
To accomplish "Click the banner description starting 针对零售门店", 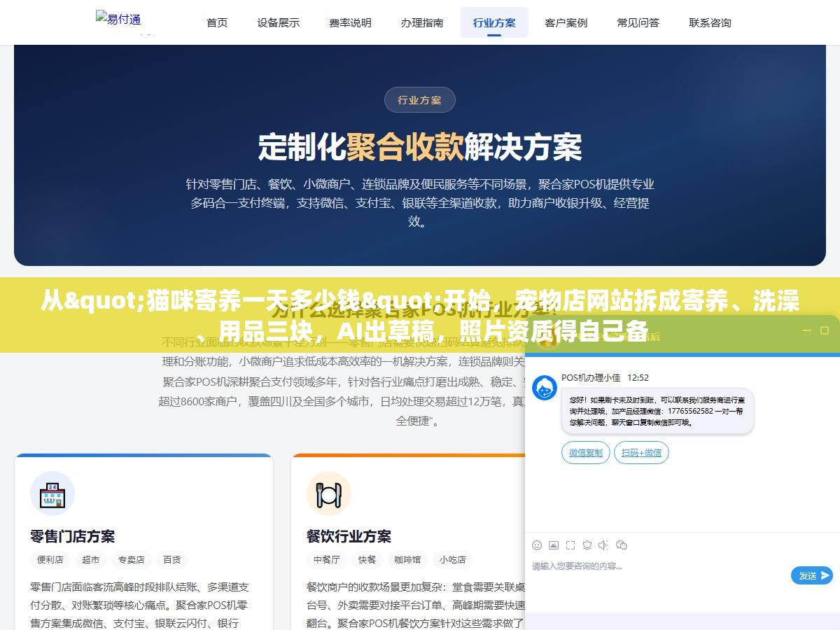I will coord(420,203).
